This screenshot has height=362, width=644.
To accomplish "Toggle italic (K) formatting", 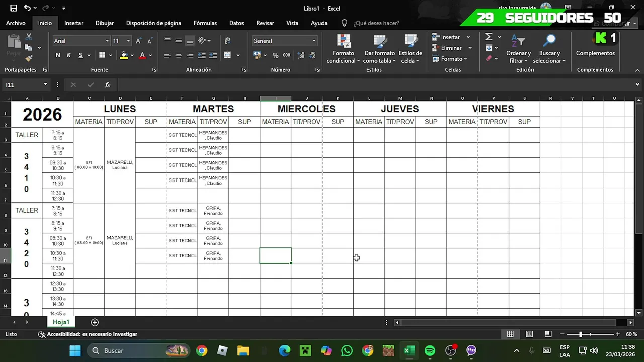I will pos(69,55).
